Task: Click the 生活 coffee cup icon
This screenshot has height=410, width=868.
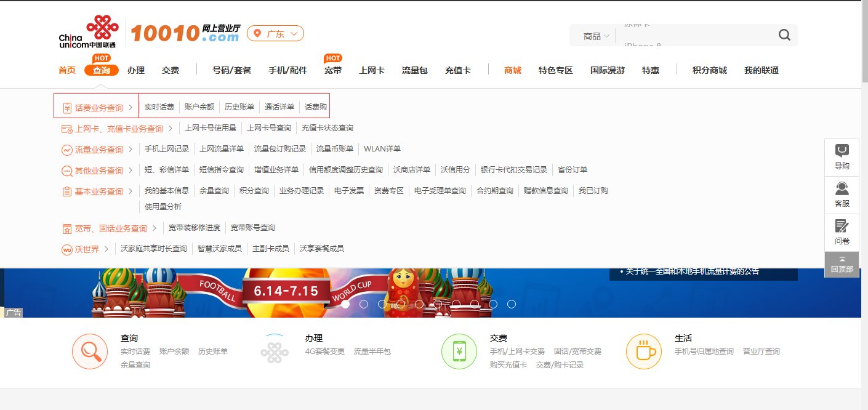Action: (644, 351)
